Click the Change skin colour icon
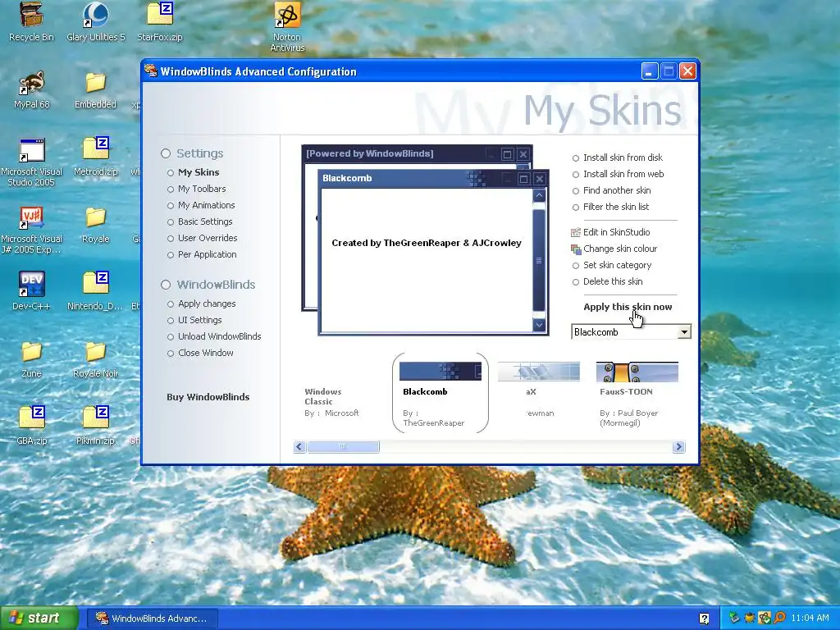The image size is (840, 630). pyautogui.click(x=576, y=249)
